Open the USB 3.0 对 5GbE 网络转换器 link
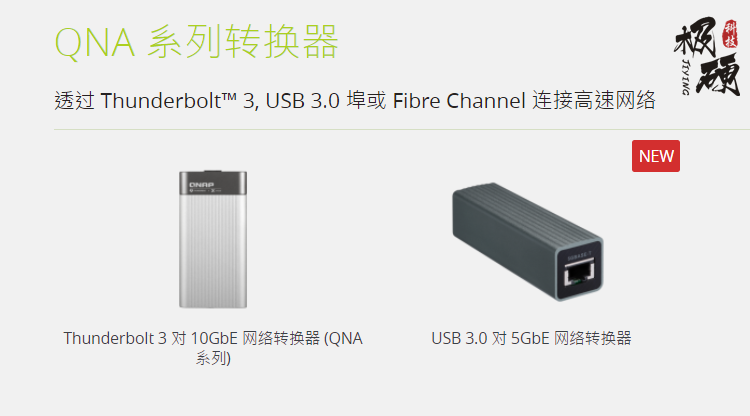This screenshot has width=750, height=416. tap(531, 339)
